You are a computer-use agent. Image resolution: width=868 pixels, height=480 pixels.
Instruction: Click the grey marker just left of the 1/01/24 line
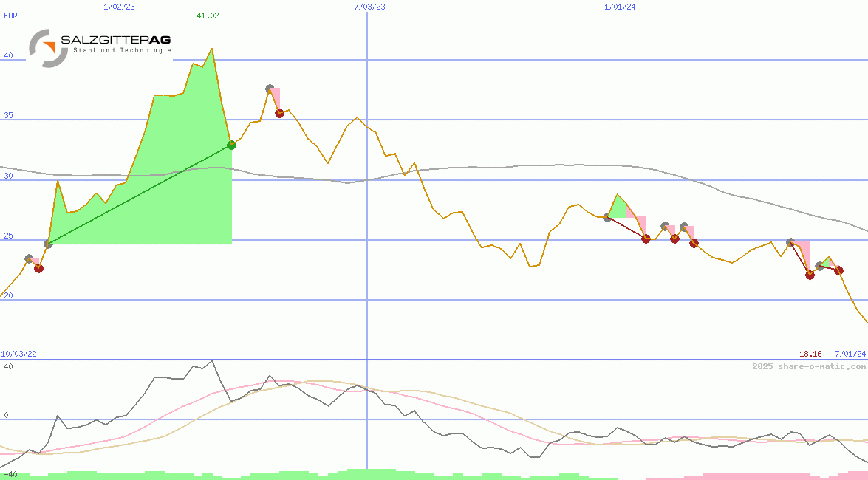coord(607,217)
